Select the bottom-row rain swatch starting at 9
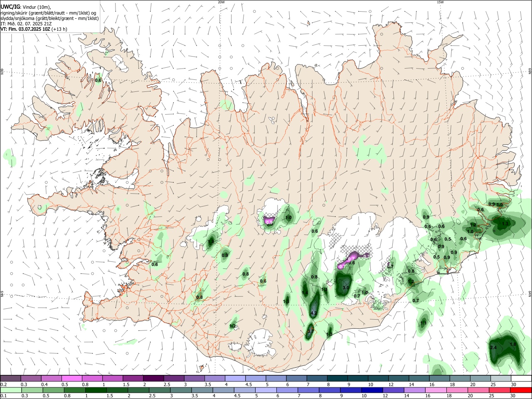Screen dimensions: 532x399 point(351,390)
